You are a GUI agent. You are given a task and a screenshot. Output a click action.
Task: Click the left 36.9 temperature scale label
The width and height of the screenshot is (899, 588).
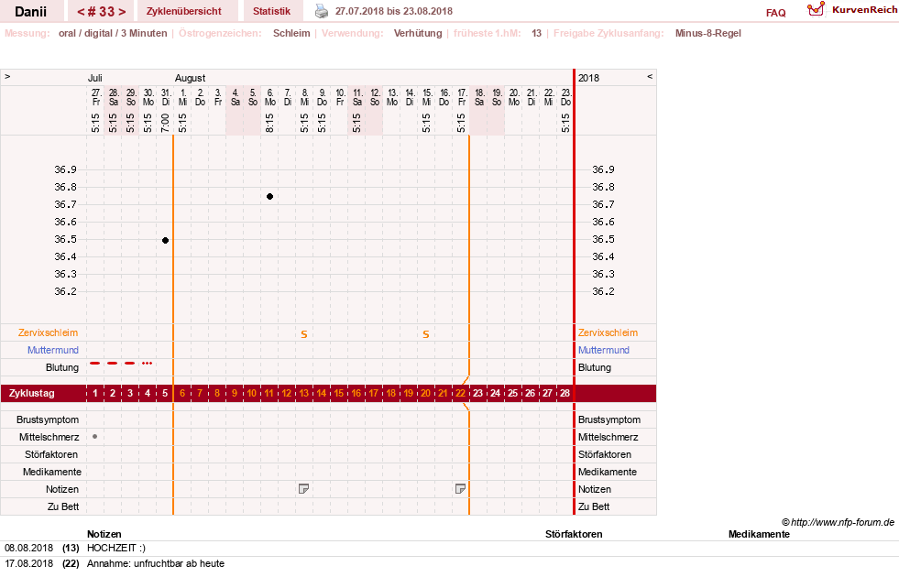(65, 169)
